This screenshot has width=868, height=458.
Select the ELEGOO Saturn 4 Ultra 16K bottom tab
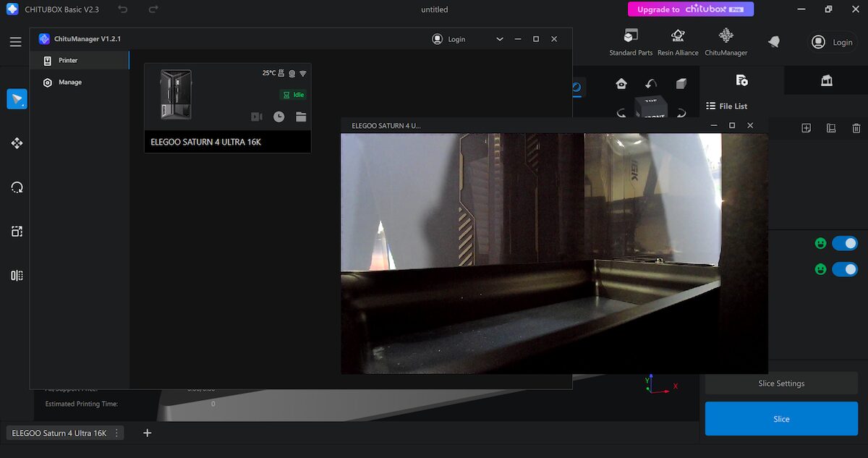point(59,433)
